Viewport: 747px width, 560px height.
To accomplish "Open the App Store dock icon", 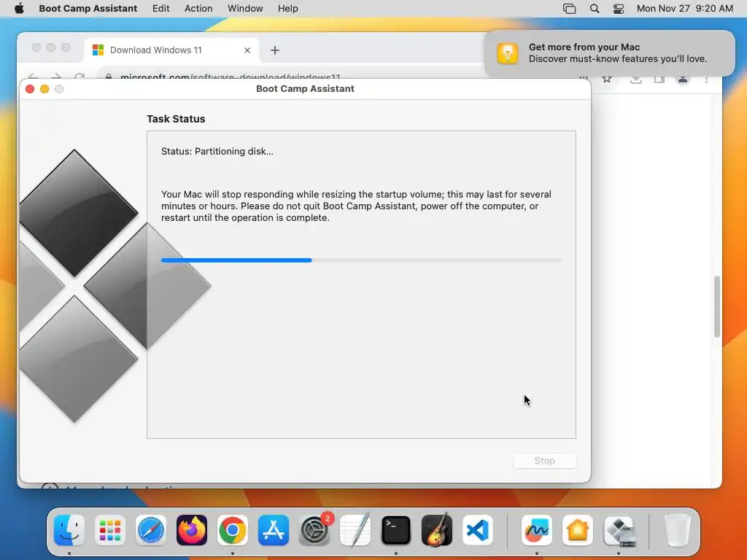I will tap(274, 530).
